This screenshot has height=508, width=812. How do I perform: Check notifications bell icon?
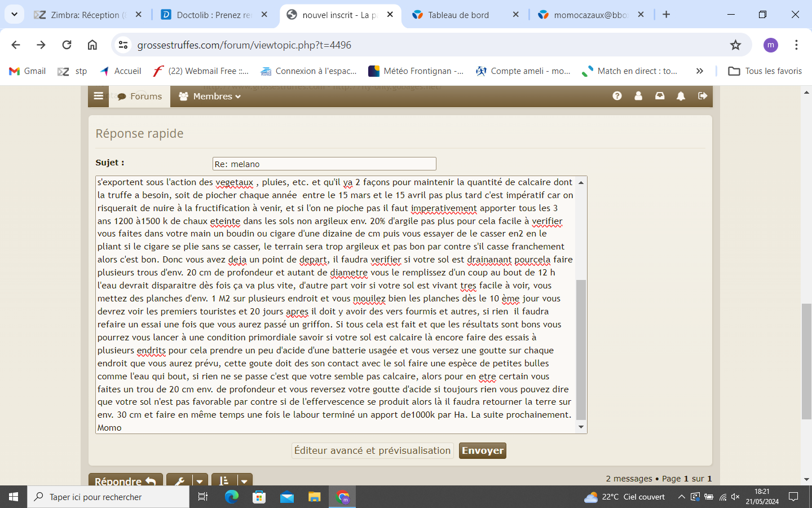681,96
